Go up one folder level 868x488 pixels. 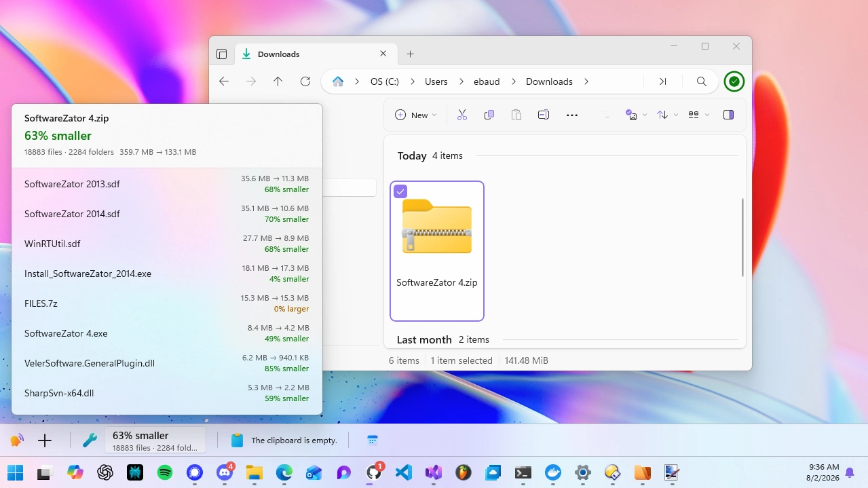(x=278, y=81)
